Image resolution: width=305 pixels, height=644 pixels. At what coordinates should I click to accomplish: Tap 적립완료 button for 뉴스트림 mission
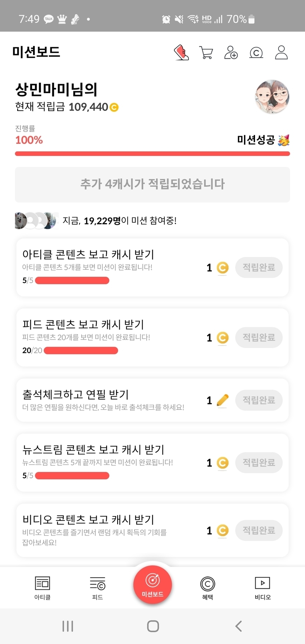[259, 462]
